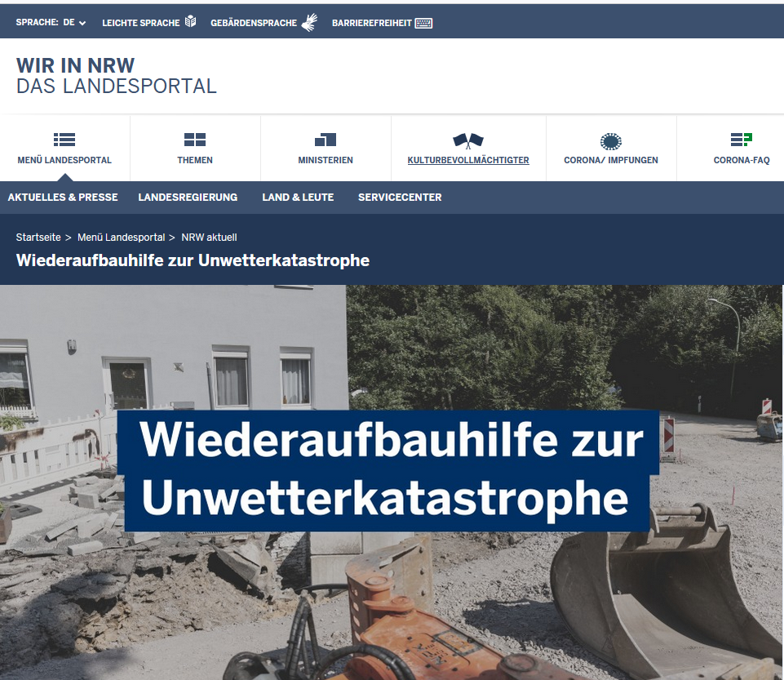Image resolution: width=784 pixels, height=680 pixels.
Task: Select the Land & Leute menu
Action: click(x=298, y=198)
